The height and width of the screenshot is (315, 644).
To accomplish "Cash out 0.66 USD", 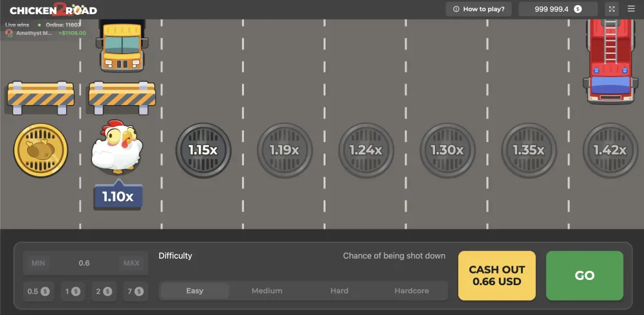I will 497,275.
